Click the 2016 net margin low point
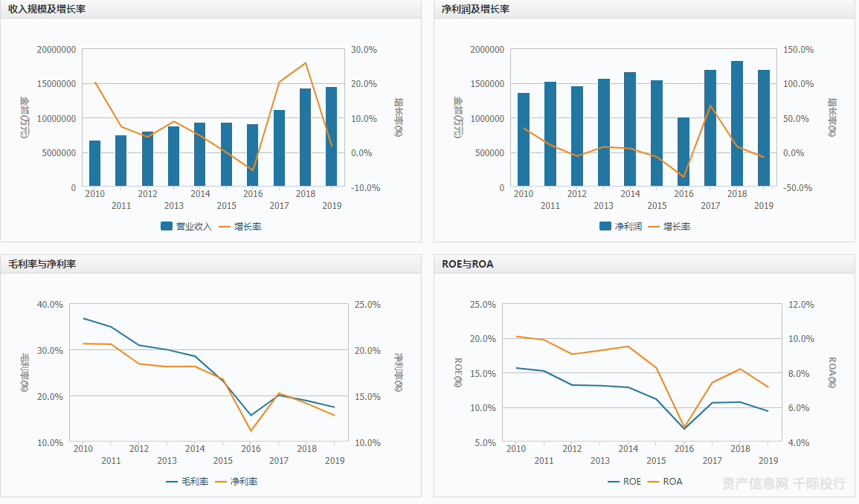Viewport: 859px width, 504px height. [251, 431]
